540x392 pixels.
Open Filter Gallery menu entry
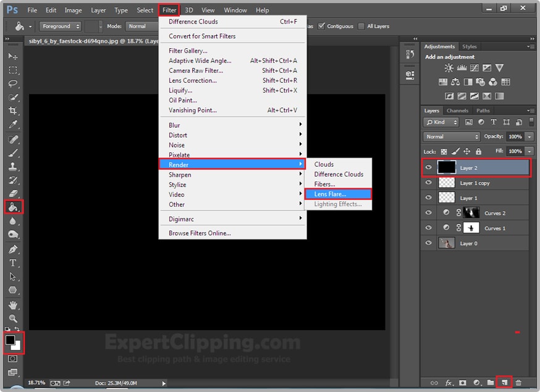coord(188,51)
